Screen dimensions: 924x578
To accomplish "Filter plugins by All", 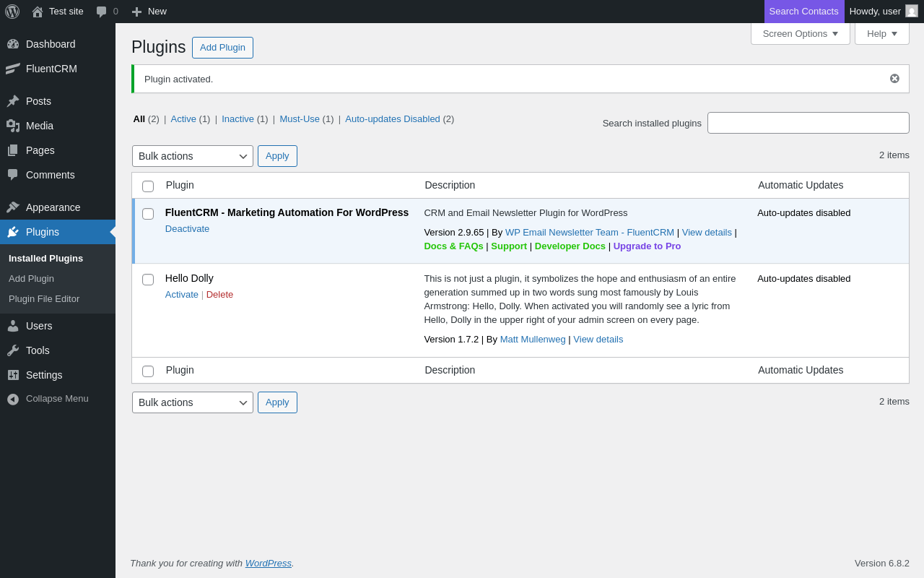I will click(139, 119).
